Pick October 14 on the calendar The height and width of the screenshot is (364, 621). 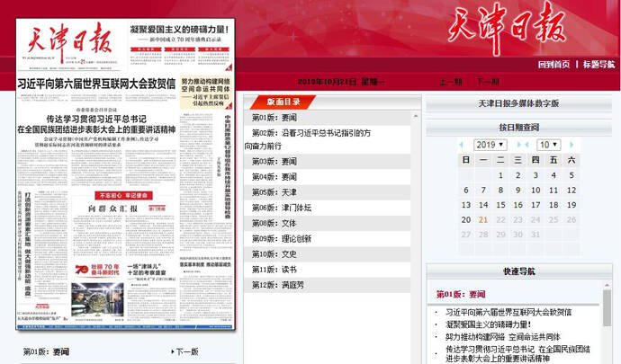point(483,205)
